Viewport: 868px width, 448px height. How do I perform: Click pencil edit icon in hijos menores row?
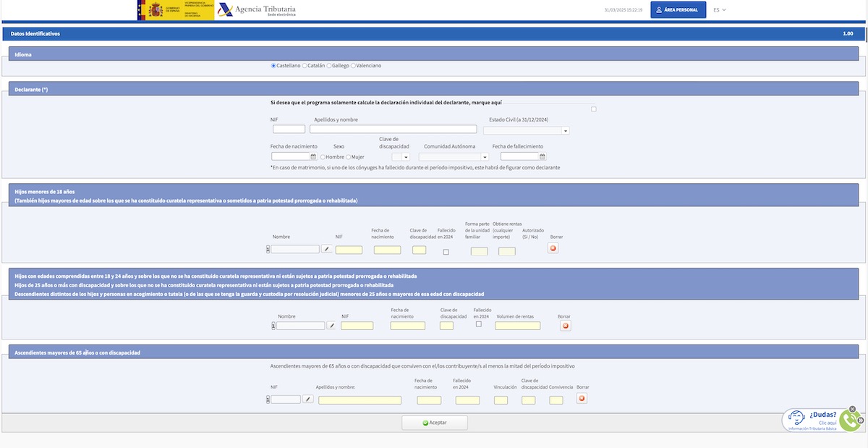[x=327, y=249]
